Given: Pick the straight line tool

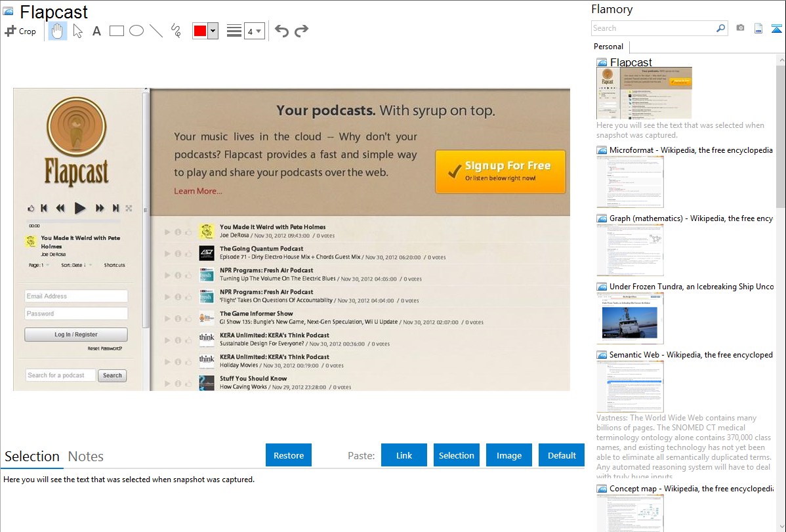Looking at the screenshot, I should [x=156, y=31].
